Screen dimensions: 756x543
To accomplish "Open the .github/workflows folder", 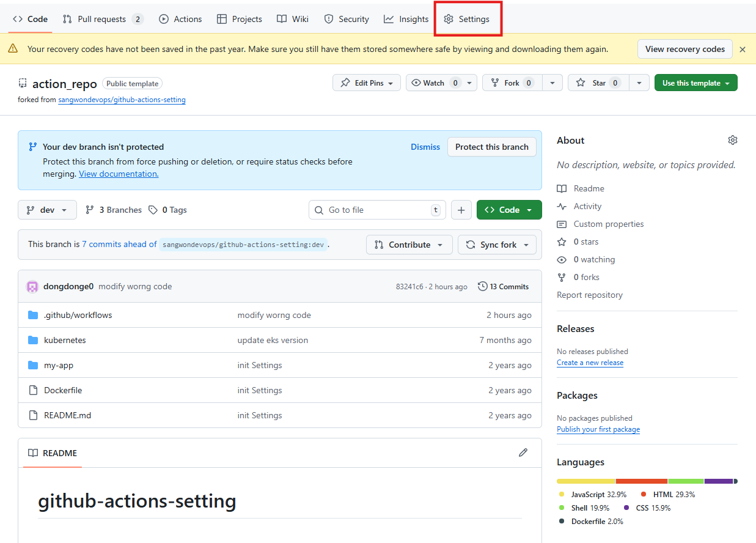I will point(78,315).
